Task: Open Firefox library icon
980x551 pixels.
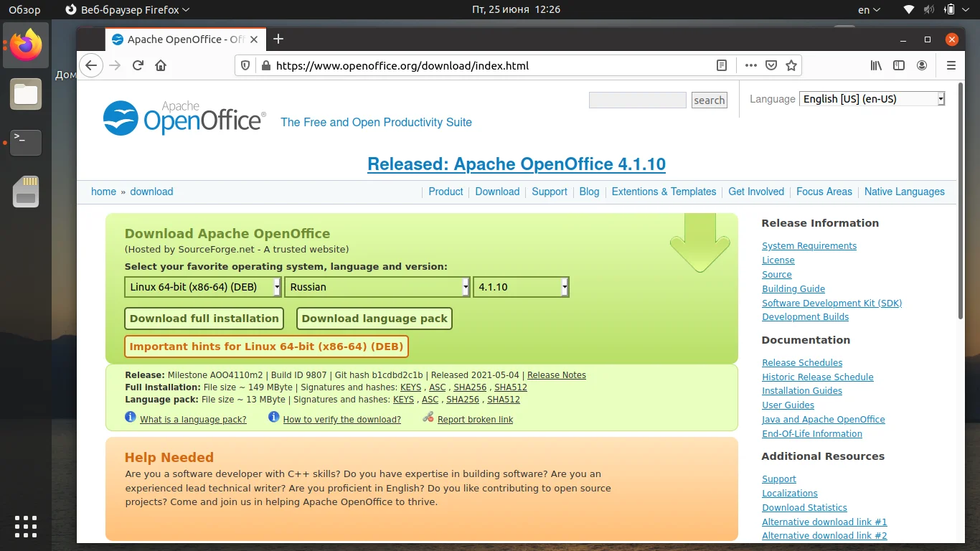Action: tap(876, 65)
